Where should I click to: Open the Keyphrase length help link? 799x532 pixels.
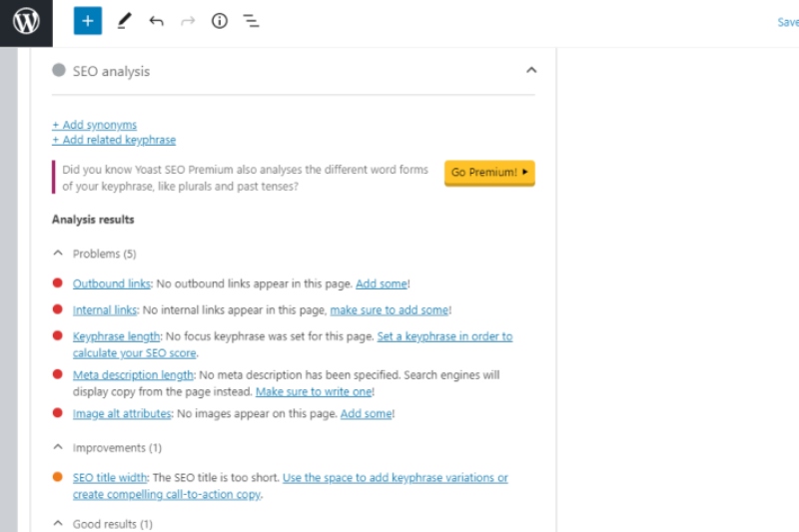pyautogui.click(x=116, y=336)
